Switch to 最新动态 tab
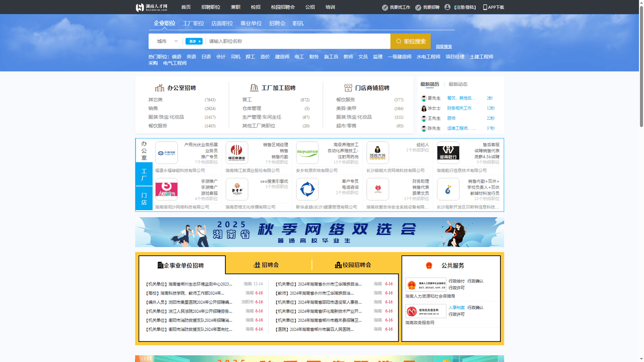This screenshot has height=362, width=644. (458, 84)
